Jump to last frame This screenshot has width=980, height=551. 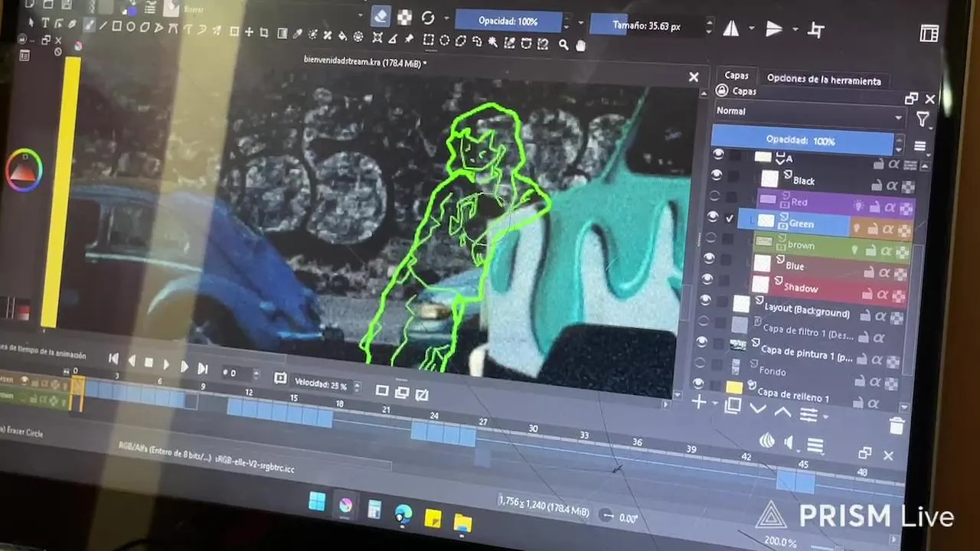202,369
